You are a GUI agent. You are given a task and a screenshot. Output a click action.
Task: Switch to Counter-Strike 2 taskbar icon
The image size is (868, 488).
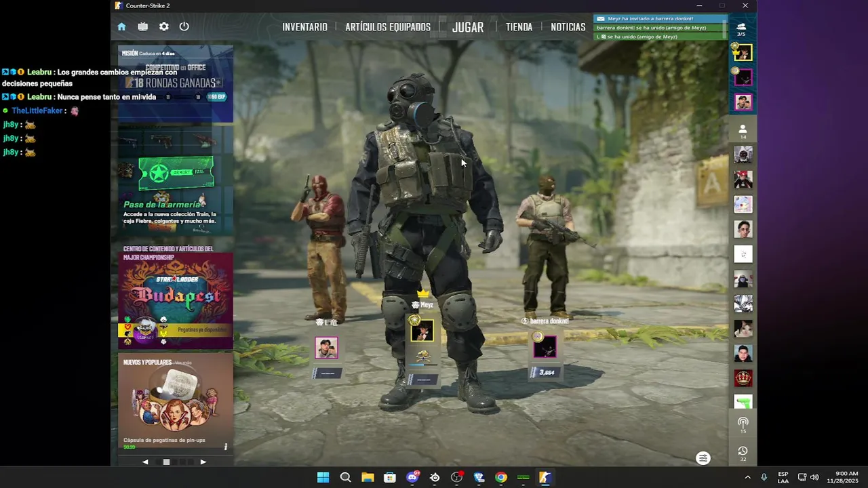click(x=545, y=477)
